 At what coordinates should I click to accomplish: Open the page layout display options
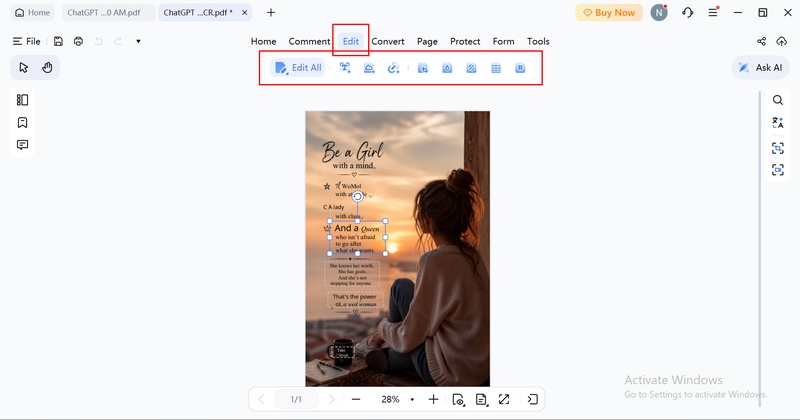click(481, 399)
